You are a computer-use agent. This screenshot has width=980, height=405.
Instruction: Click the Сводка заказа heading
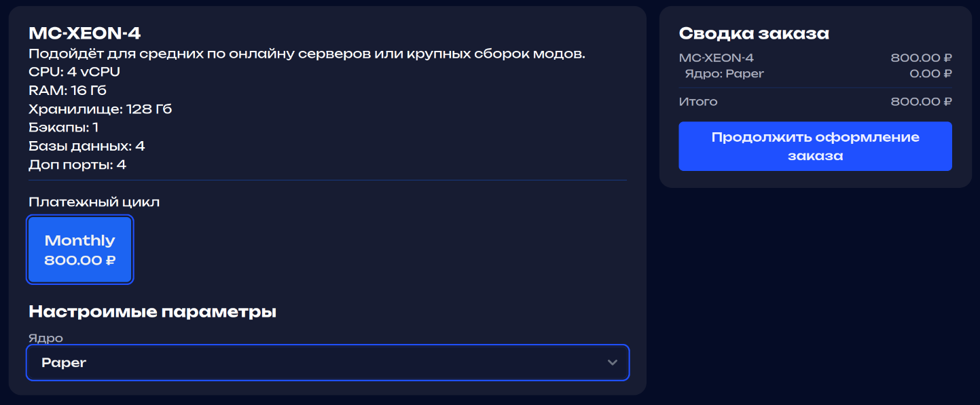click(754, 34)
